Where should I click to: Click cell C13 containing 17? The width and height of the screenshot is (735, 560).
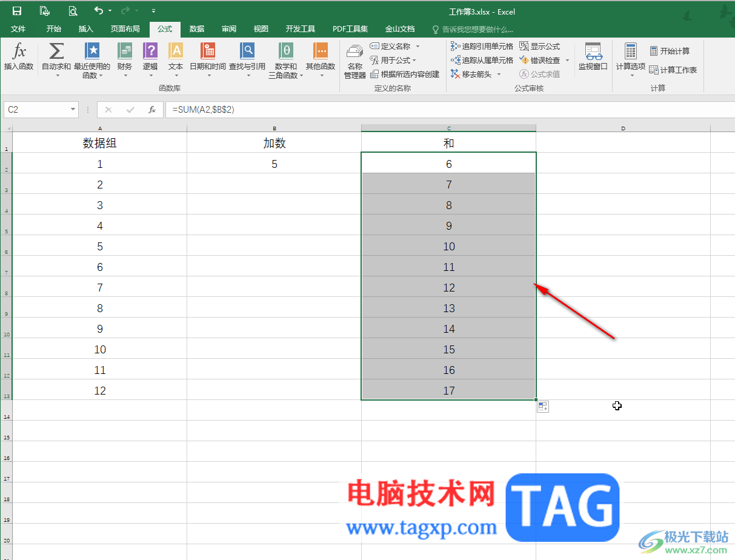pyautogui.click(x=449, y=390)
